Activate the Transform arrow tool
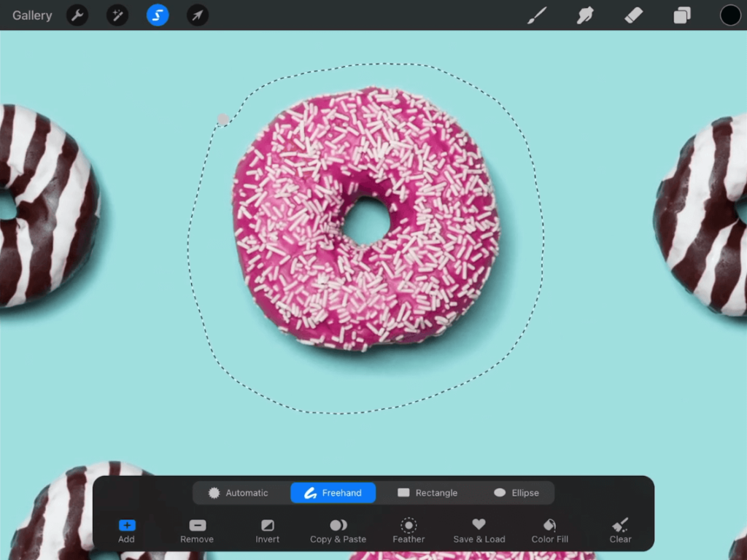 (x=197, y=15)
